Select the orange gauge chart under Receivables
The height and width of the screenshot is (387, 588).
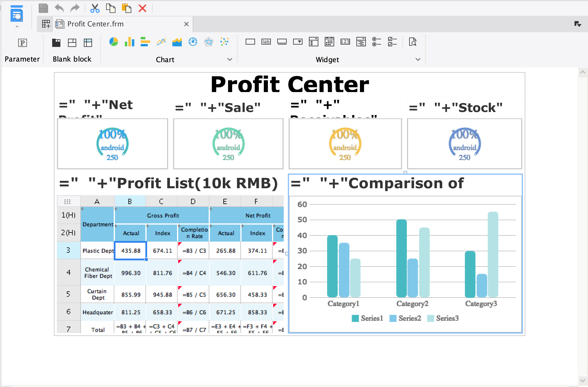pyautogui.click(x=345, y=144)
